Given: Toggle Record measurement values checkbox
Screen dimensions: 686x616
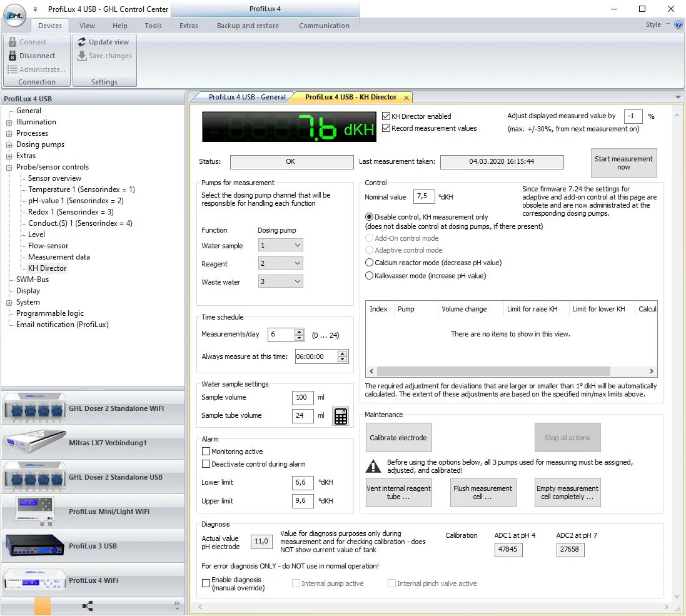Looking at the screenshot, I should click(386, 128).
